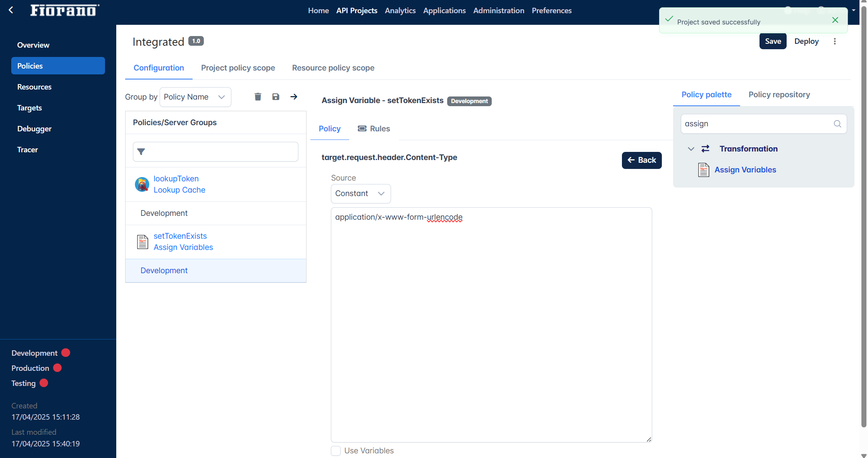Click the delete trash icon in policy toolbar
This screenshot has width=868, height=458.
(258, 97)
